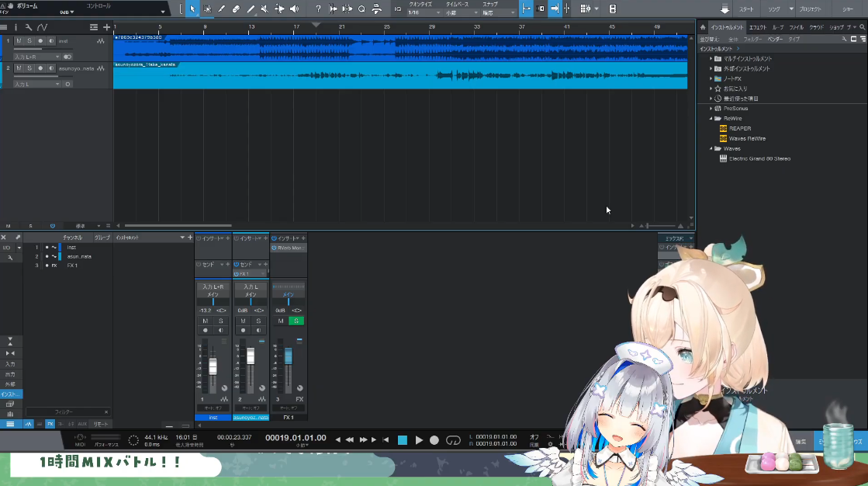This screenshot has width=868, height=486.
Task: Collapse the Waves folder
Action: (711, 148)
